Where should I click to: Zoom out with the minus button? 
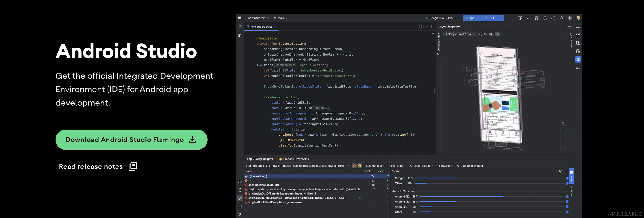563,142
